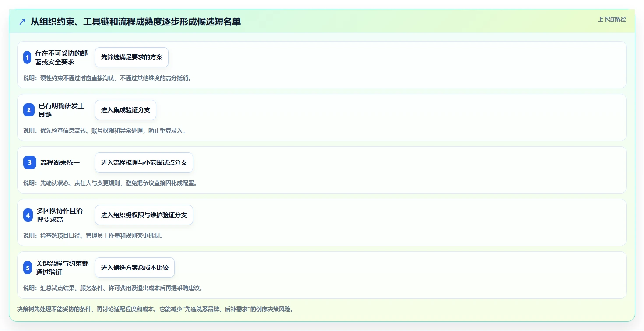644x331 pixels.
Task: Click the 进入候选方案总成本比较 button
Action: 135,268
